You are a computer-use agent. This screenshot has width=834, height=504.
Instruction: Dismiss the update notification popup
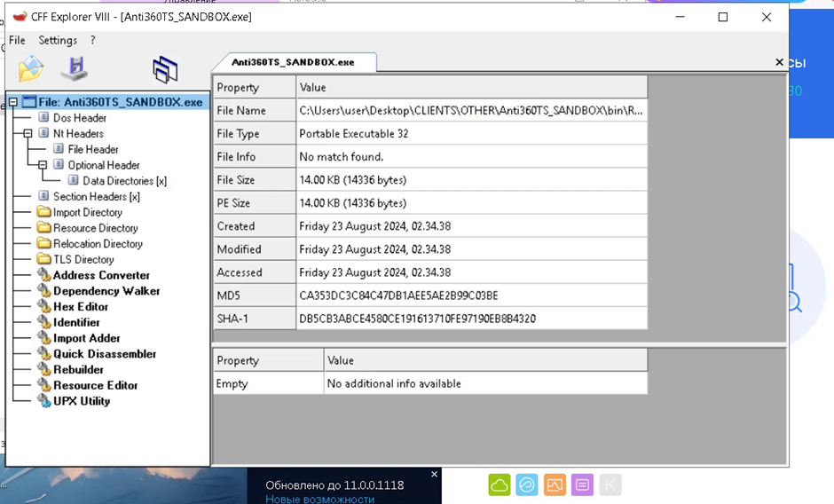point(434,474)
